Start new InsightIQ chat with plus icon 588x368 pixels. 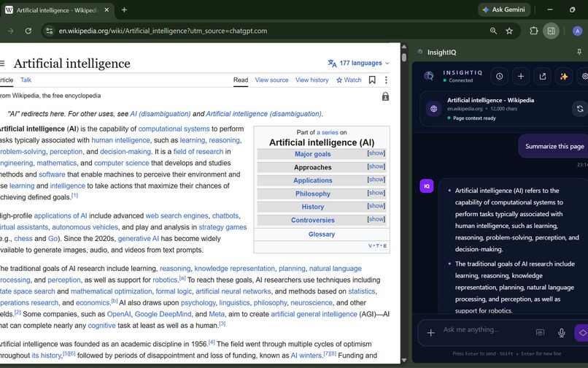point(521,76)
